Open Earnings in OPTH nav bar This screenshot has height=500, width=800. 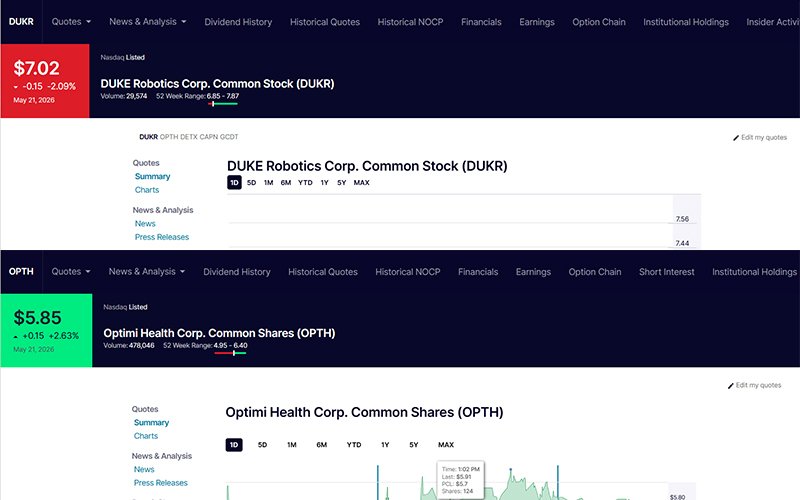pyautogui.click(x=533, y=272)
